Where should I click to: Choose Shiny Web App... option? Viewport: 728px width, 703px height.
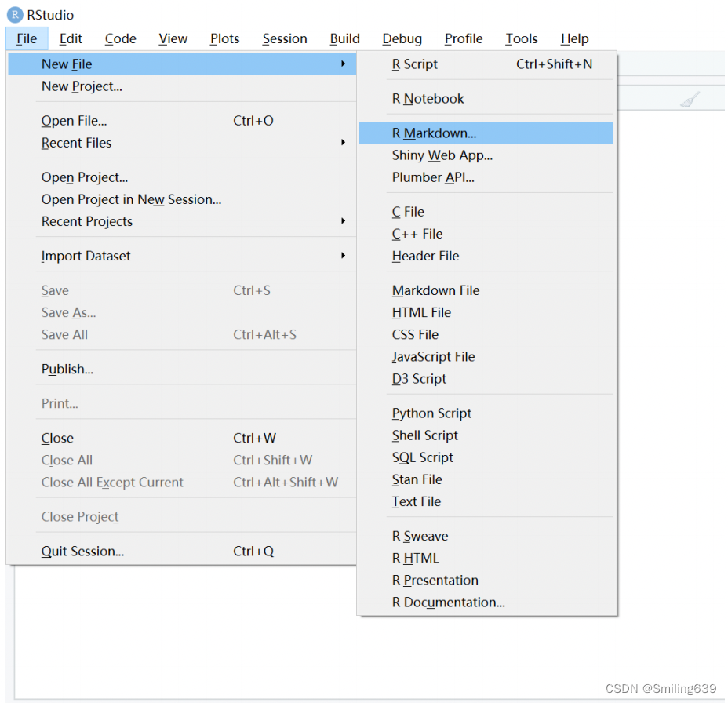(486, 155)
